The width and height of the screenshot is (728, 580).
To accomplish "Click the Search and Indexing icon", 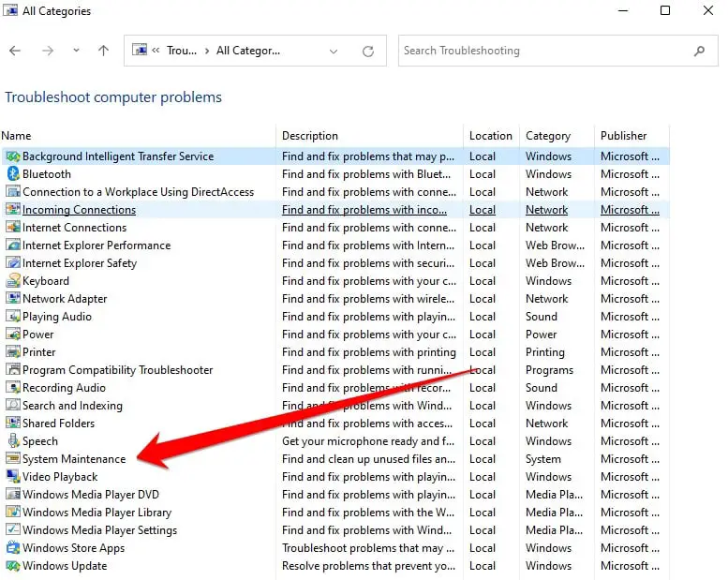I will pos(13,406).
